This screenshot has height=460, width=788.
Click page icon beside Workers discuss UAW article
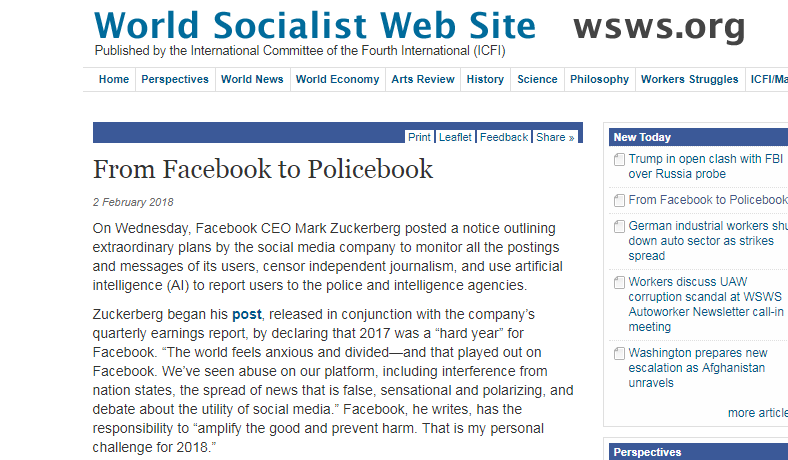click(619, 283)
